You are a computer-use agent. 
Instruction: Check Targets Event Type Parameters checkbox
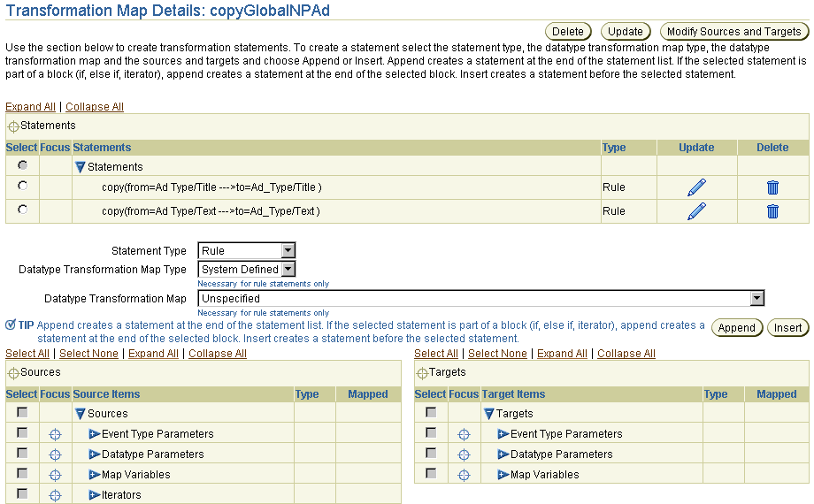(x=431, y=432)
